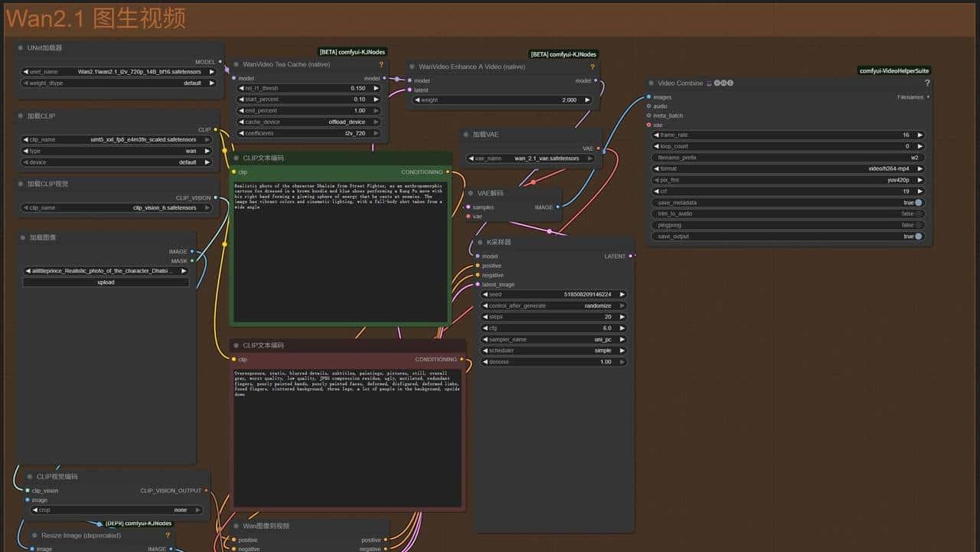Click the filename_prefix input field
Image resolution: width=980 pixels, height=552 pixels.
point(788,157)
